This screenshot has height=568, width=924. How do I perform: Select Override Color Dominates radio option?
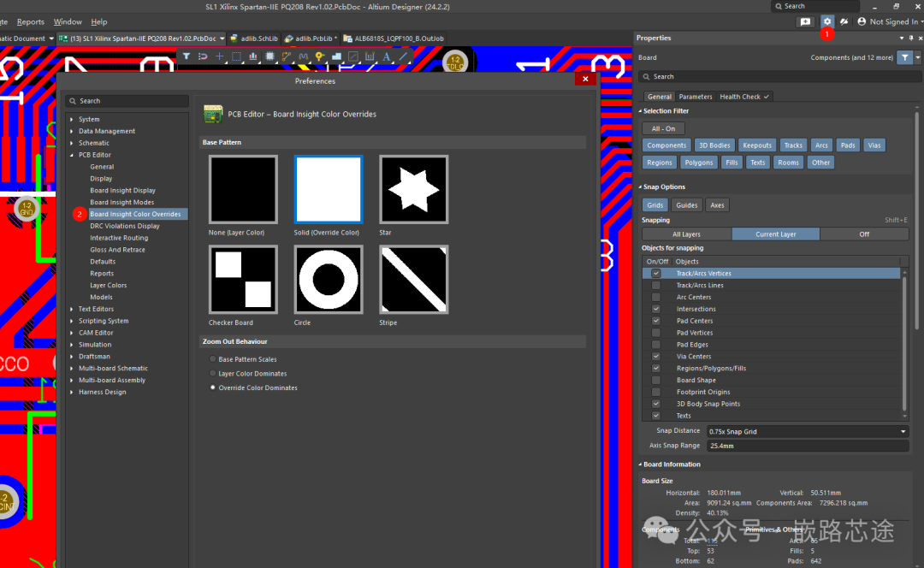point(213,388)
